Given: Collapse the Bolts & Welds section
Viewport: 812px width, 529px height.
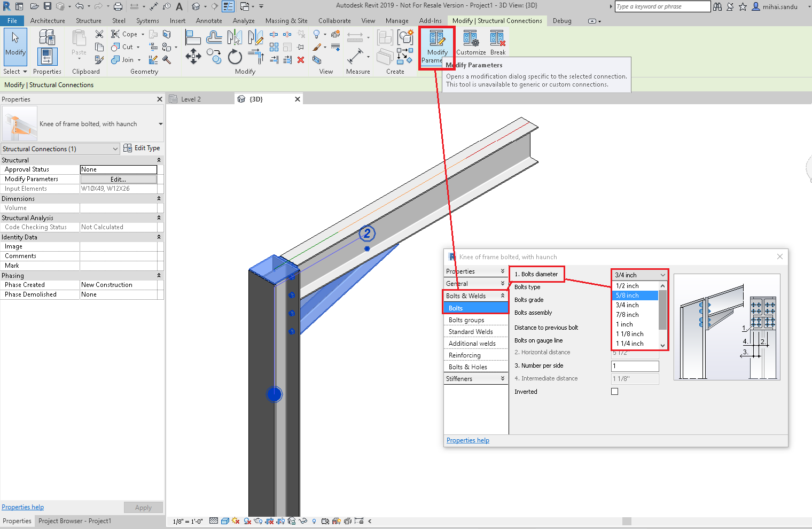Looking at the screenshot, I should tap(475, 295).
